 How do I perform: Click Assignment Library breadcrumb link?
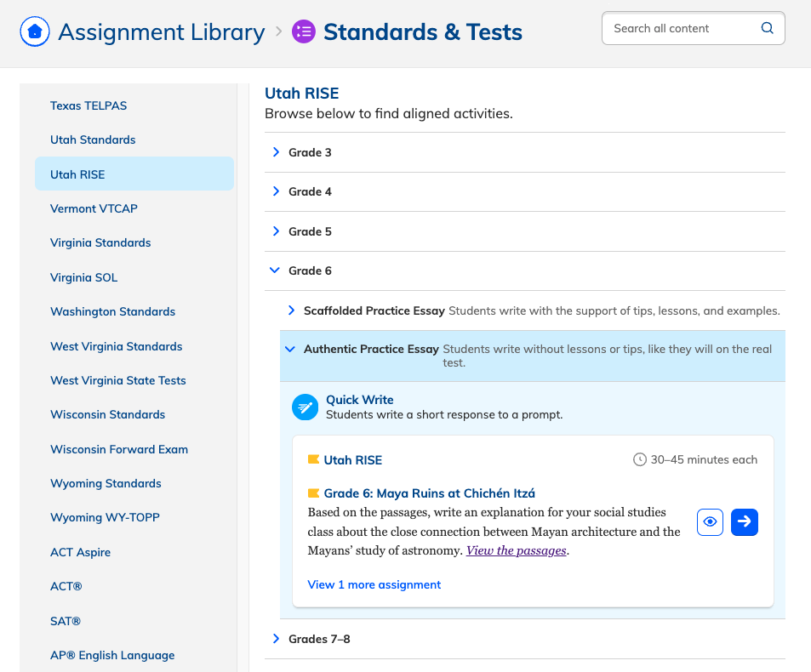[162, 31]
